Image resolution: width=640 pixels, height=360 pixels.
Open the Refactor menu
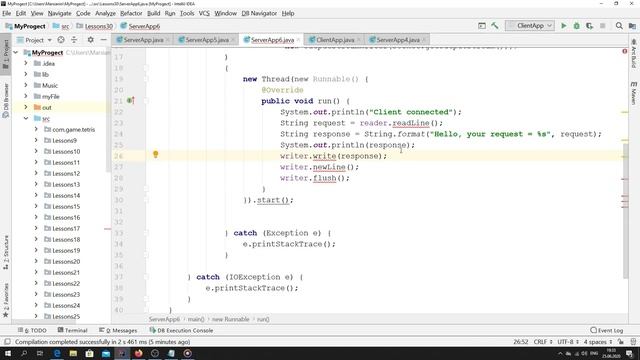point(131,13)
